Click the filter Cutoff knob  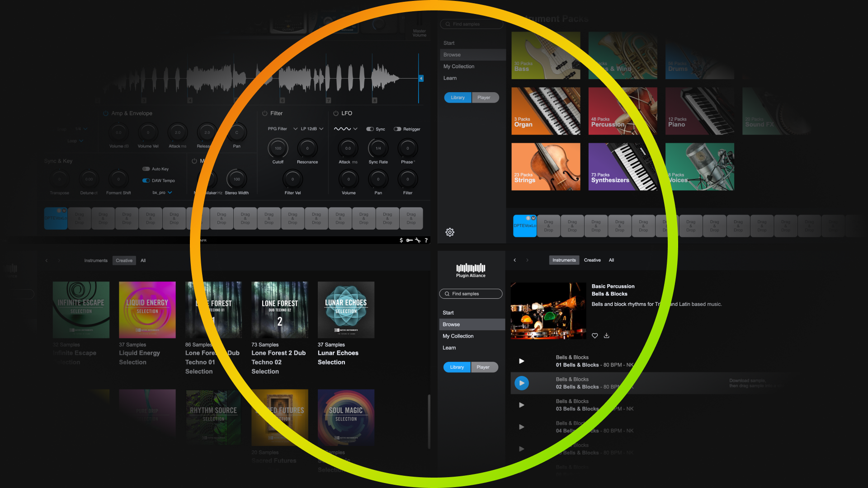[278, 148]
